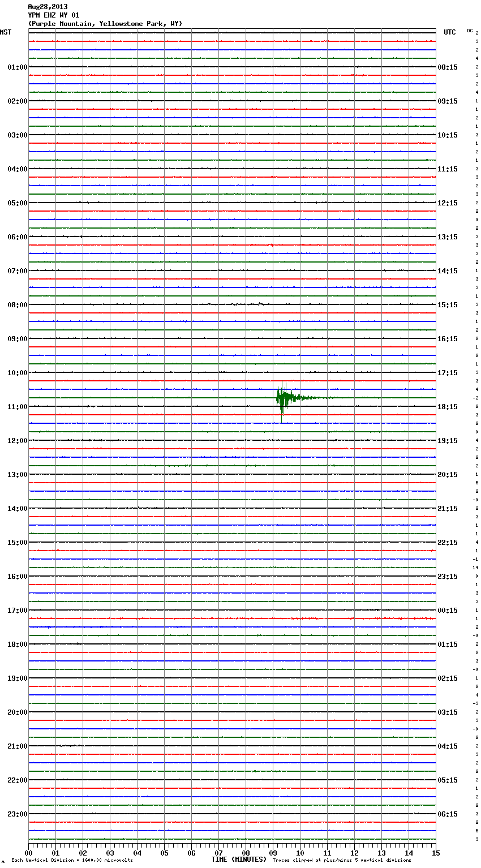The height and width of the screenshot is (868, 481).
Task: Click the 05:15 UTC time label
Action: click(448, 780)
